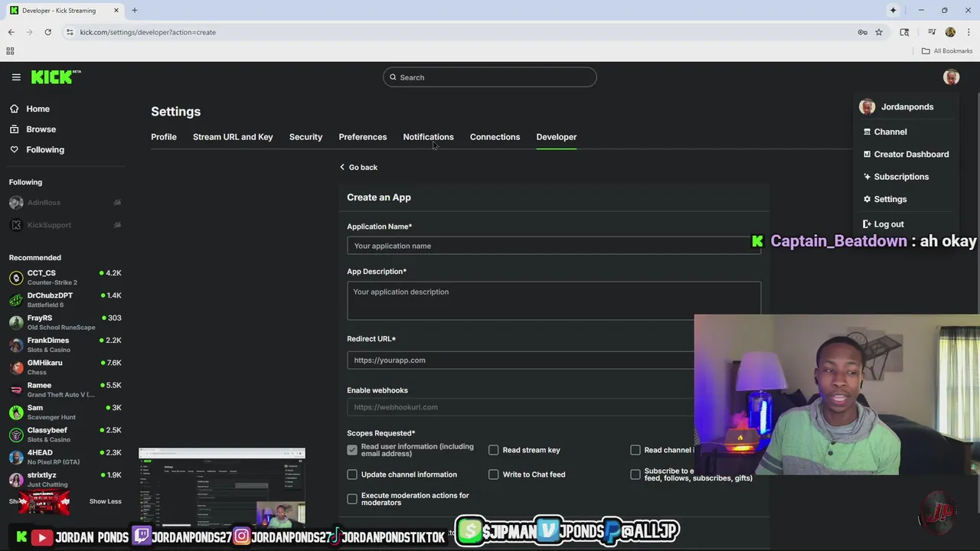Click the Home sidebar icon

[14, 109]
